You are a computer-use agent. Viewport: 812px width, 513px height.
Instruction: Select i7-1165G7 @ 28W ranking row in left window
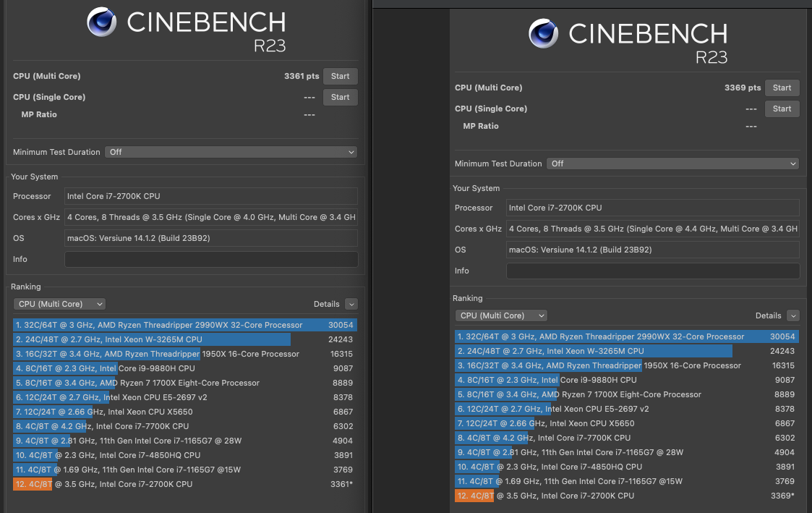[185, 441]
